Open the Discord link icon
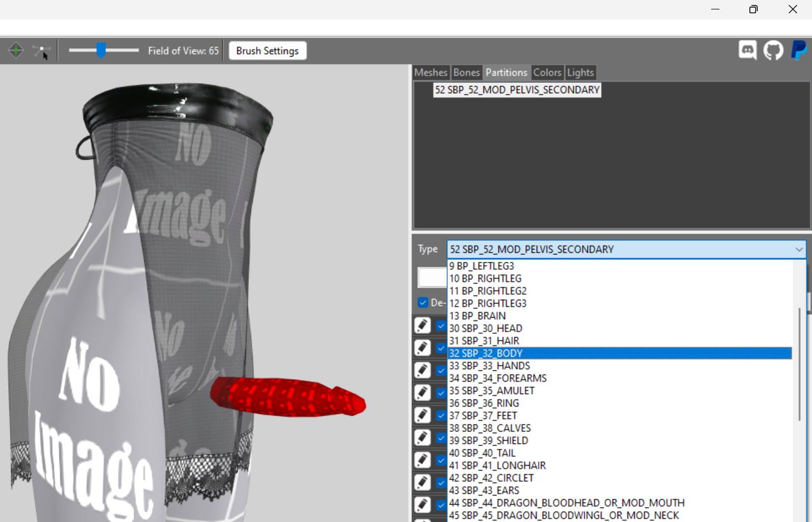 click(x=748, y=50)
